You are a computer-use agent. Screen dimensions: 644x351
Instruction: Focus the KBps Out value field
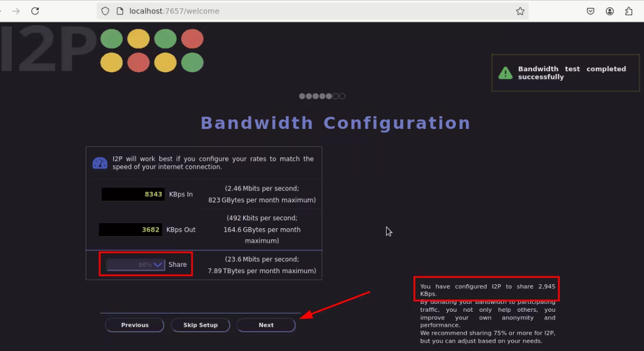131,230
